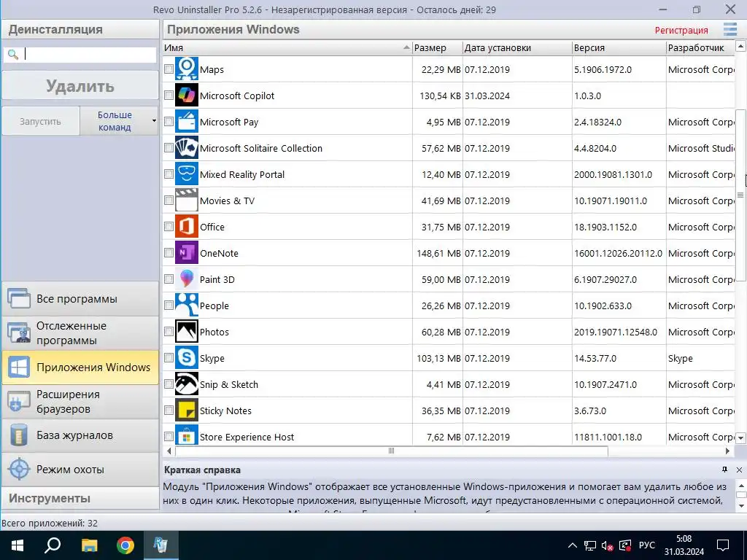
Task: Sort the list by Имя column
Action: 287,47
